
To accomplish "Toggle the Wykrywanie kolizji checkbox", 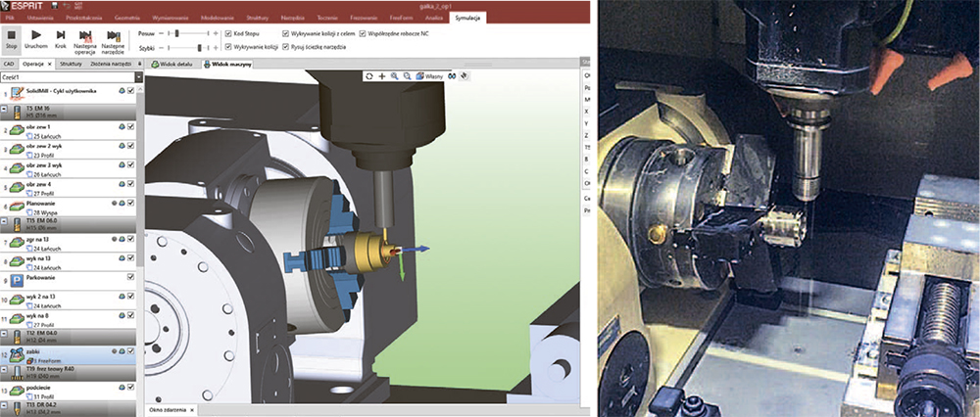I will 228,47.
